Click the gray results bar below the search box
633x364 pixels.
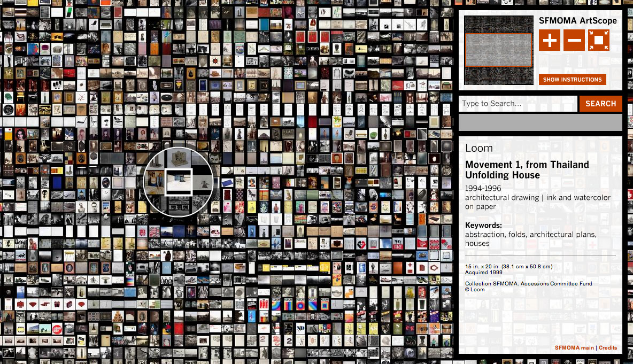coord(540,122)
